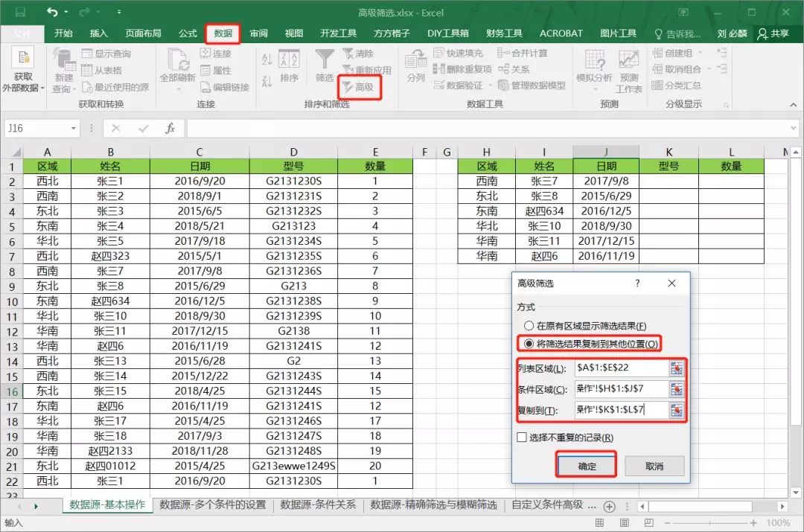This screenshot has width=804, height=532.
Task: Click cell containing G213ewwe1249S
Action: (x=293, y=466)
